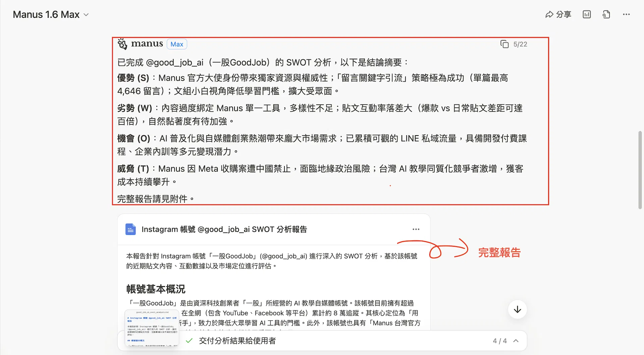Click 交付分析結果給使用者 task step
The image size is (644, 355).
pyautogui.click(x=237, y=341)
